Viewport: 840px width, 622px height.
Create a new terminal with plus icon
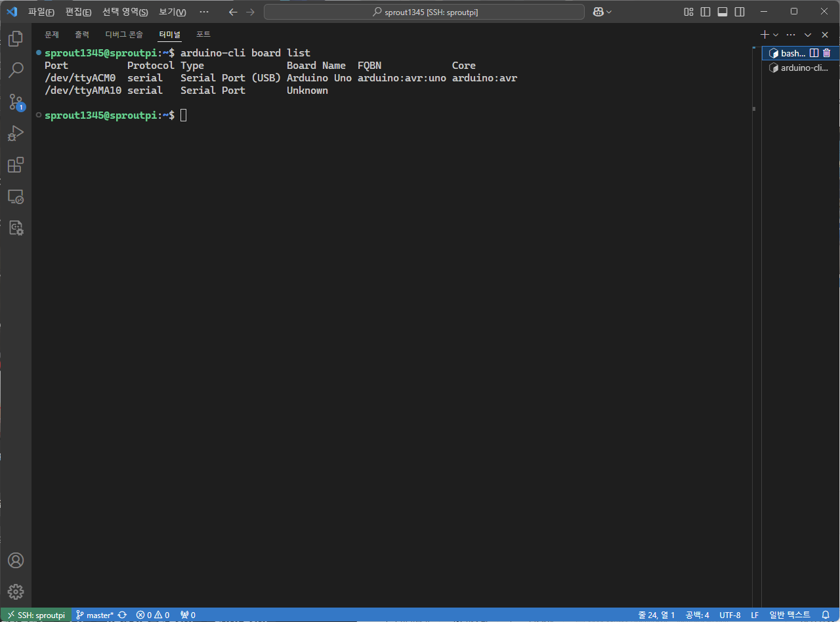tap(765, 34)
